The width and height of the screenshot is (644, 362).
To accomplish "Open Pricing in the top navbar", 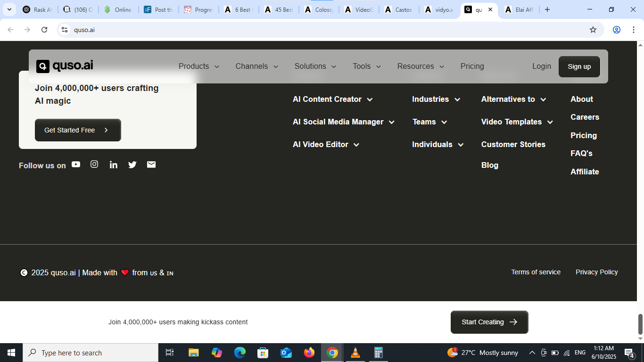I will (x=472, y=66).
